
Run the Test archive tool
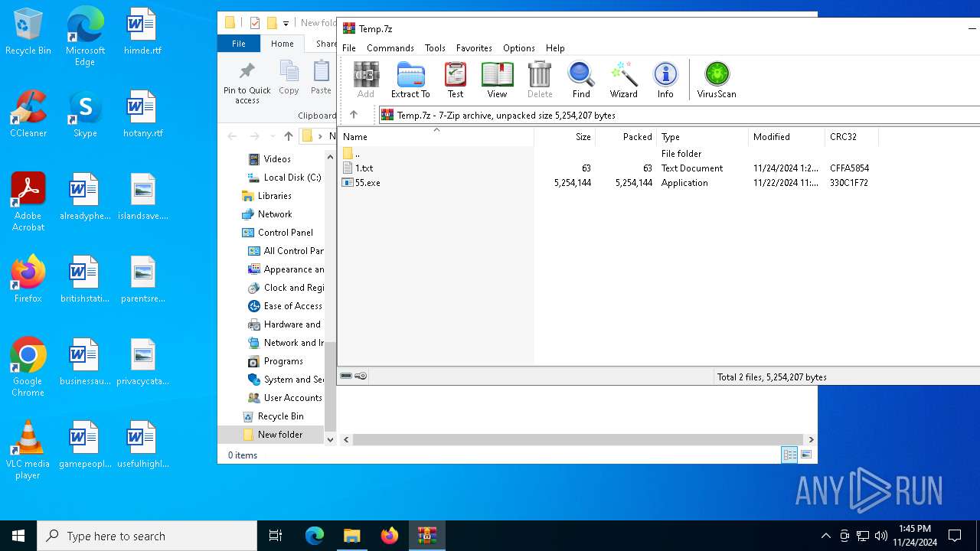tap(456, 80)
